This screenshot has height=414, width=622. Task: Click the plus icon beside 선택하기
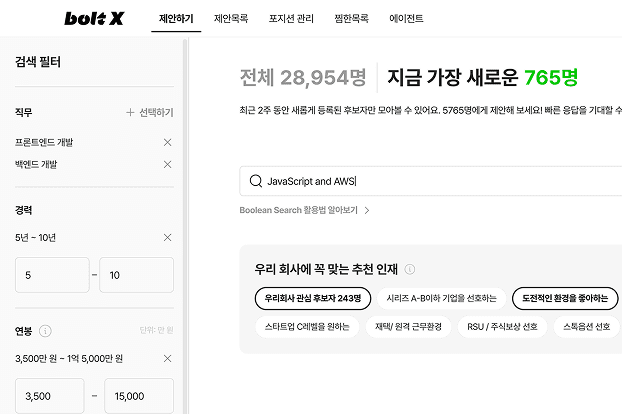pyautogui.click(x=130, y=113)
